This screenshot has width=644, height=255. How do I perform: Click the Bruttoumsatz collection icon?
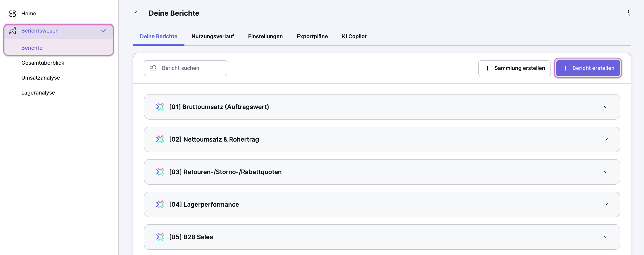[x=160, y=107]
